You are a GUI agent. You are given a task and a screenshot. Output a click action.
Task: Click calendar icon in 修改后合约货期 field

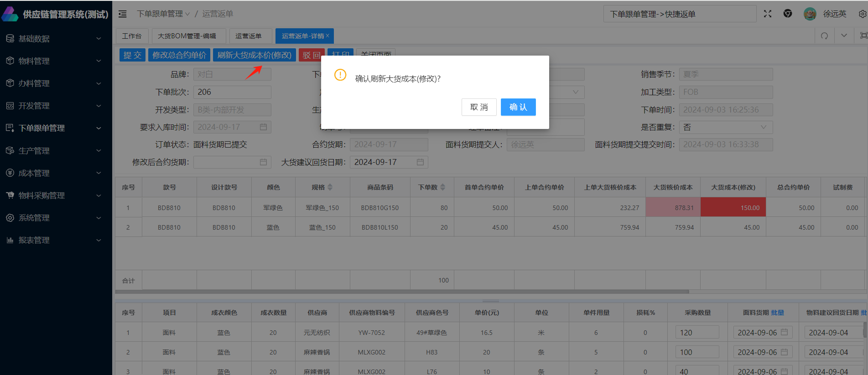tap(263, 162)
